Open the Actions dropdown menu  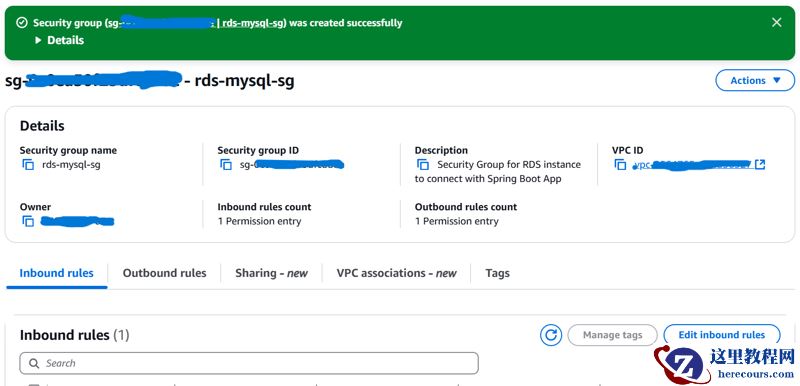755,81
